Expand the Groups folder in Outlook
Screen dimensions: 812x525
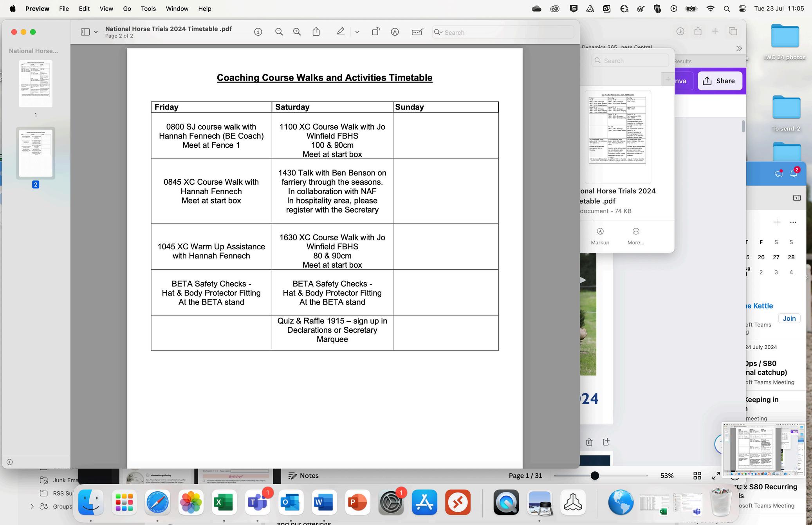32,506
